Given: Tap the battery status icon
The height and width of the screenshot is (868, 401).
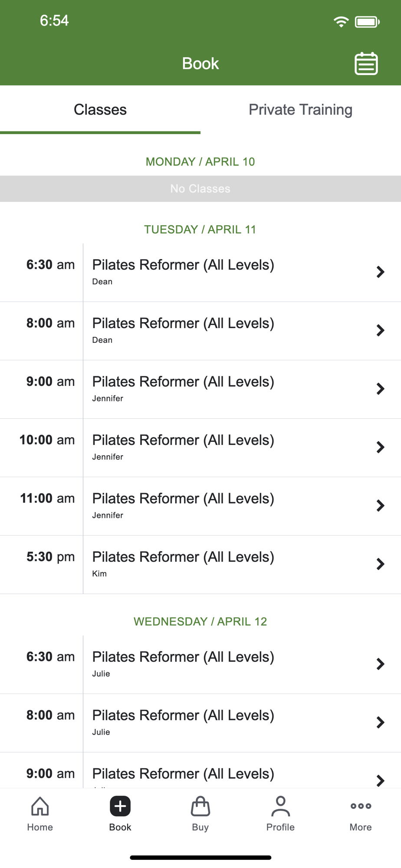Looking at the screenshot, I should point(367,22).
